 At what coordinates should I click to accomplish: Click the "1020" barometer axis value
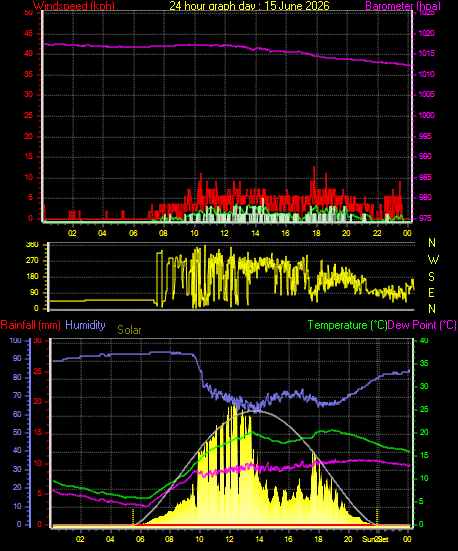pyautogui.click(x=426, y=33)
